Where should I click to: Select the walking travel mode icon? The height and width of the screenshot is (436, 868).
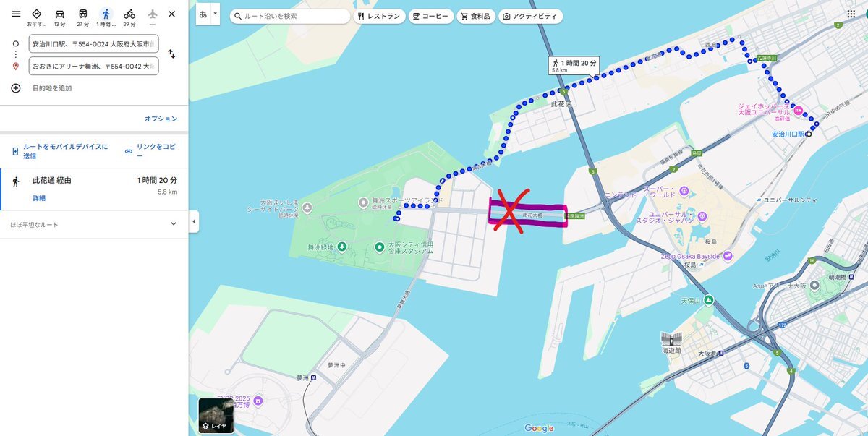(x=106, y=14)
